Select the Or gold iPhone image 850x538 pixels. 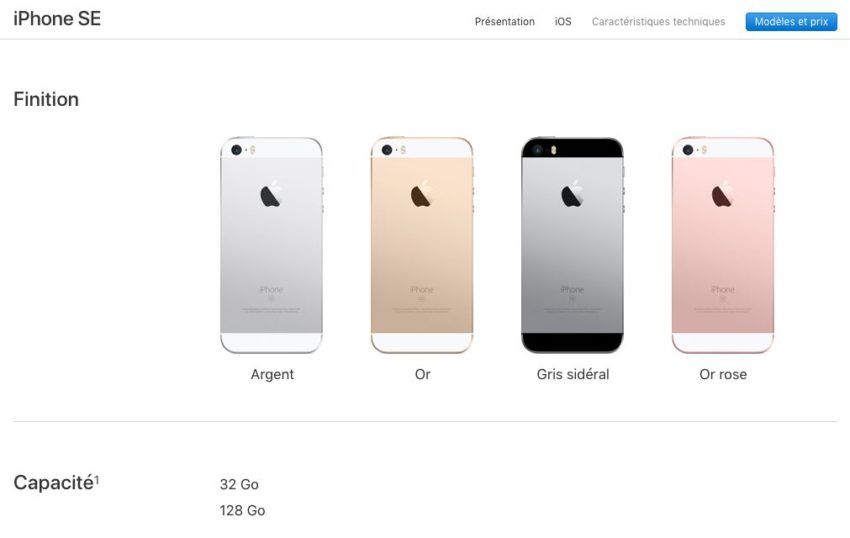[x=422, y=245]
